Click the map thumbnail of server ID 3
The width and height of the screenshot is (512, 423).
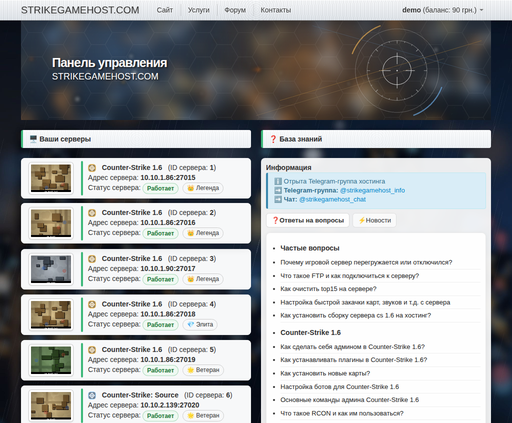[51, 269]
